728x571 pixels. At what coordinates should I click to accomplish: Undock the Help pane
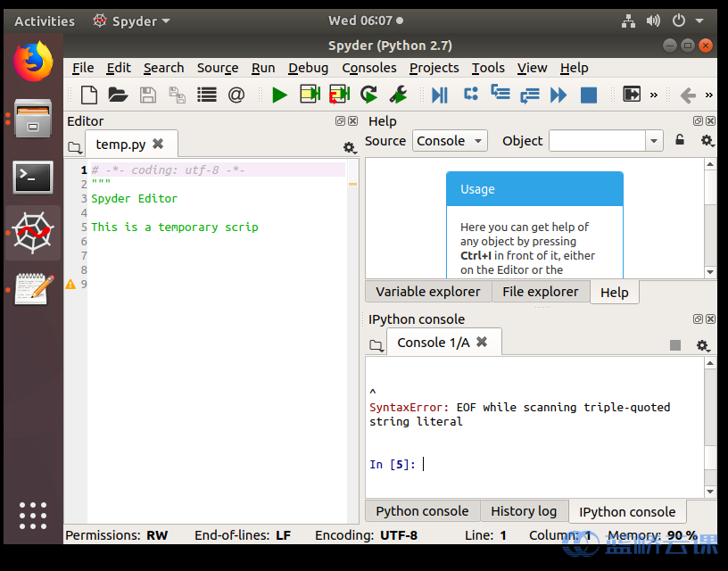[698, 121]
